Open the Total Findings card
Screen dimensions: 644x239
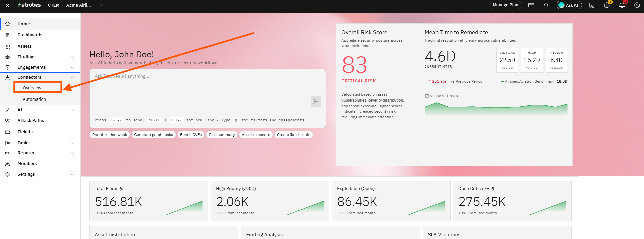(149, 201)
